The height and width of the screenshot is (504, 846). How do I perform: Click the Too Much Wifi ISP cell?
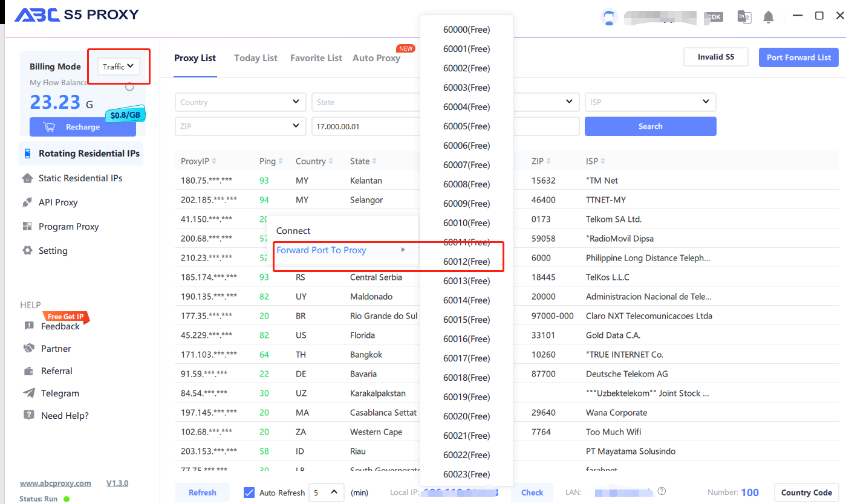(x=613, y=432)
